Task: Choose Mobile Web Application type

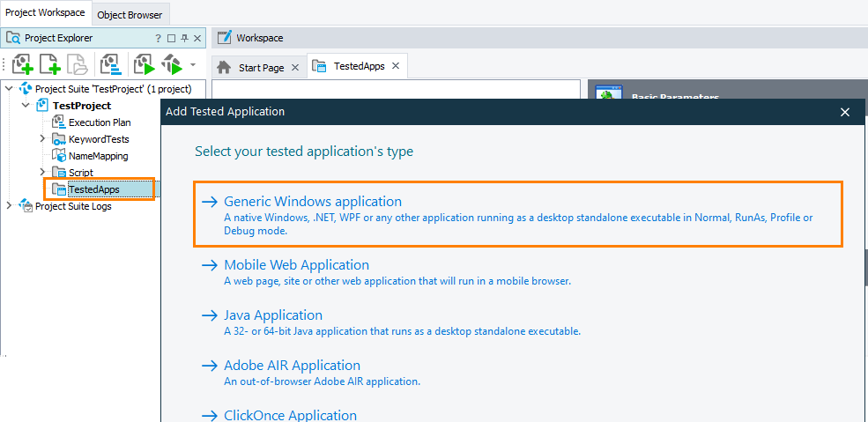Action: tap(296, 265)
